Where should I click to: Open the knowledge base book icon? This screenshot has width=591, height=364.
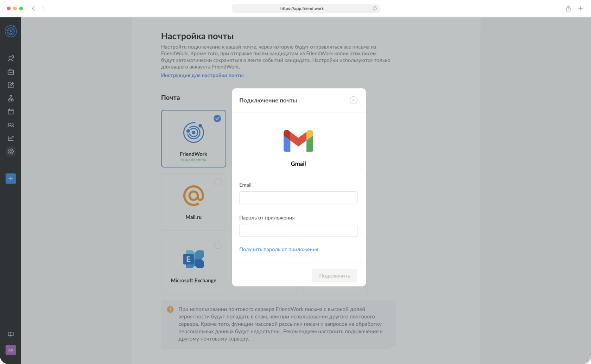coord(11,334)
